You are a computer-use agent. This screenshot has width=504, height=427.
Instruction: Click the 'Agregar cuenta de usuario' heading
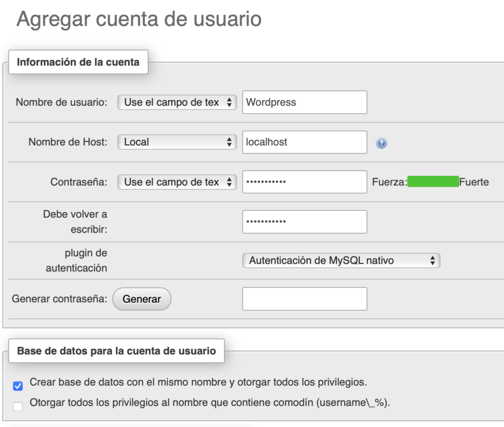coord(139,19)
